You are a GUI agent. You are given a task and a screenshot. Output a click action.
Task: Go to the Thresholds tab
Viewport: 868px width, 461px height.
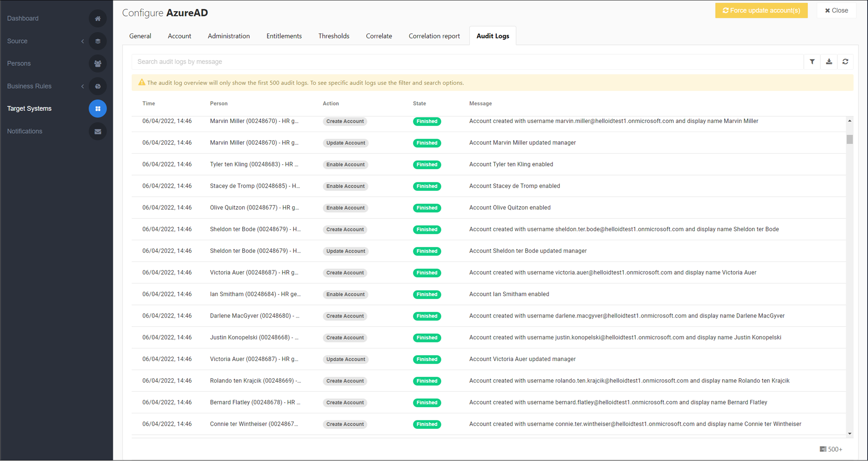pos(334,36)
